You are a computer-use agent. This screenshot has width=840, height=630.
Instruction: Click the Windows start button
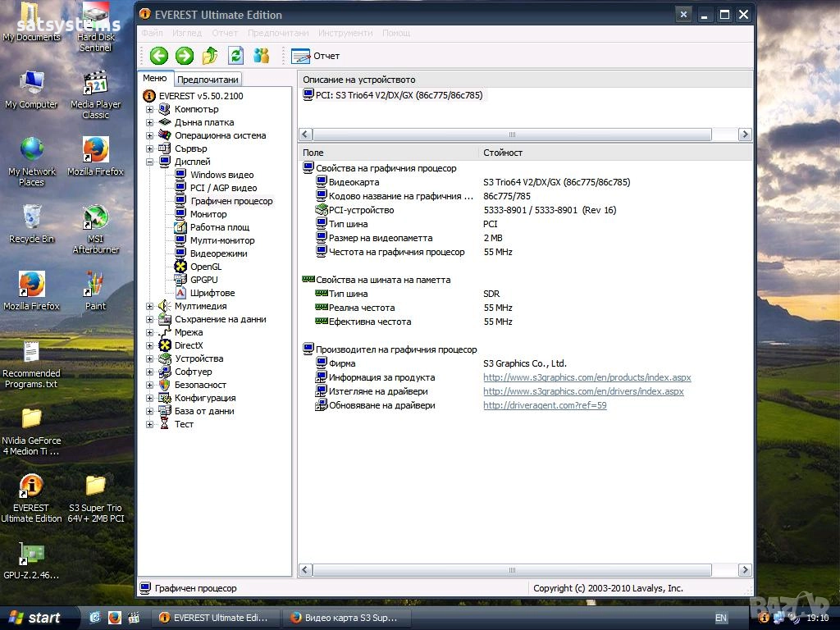[x=38, y=618]
